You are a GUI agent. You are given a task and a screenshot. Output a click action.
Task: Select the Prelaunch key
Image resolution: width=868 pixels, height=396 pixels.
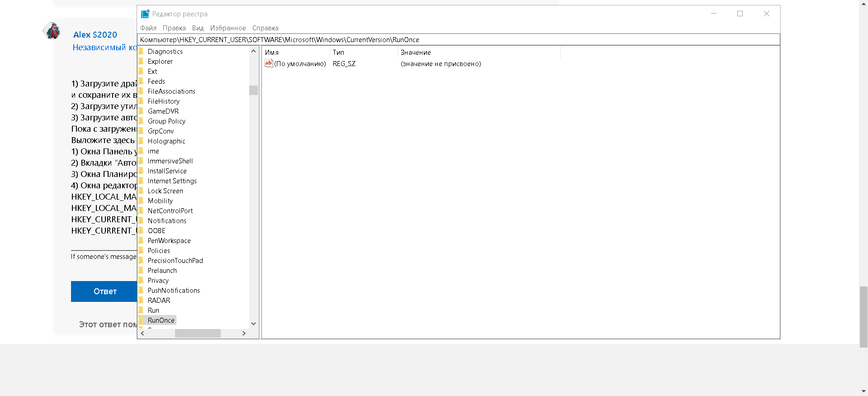(x=162, y=271)
